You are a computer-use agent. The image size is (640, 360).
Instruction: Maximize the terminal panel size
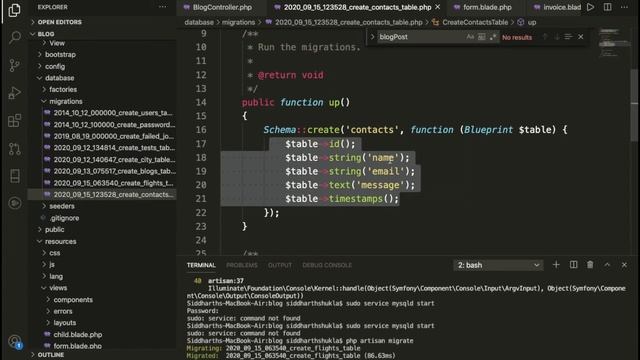point(607,265)
